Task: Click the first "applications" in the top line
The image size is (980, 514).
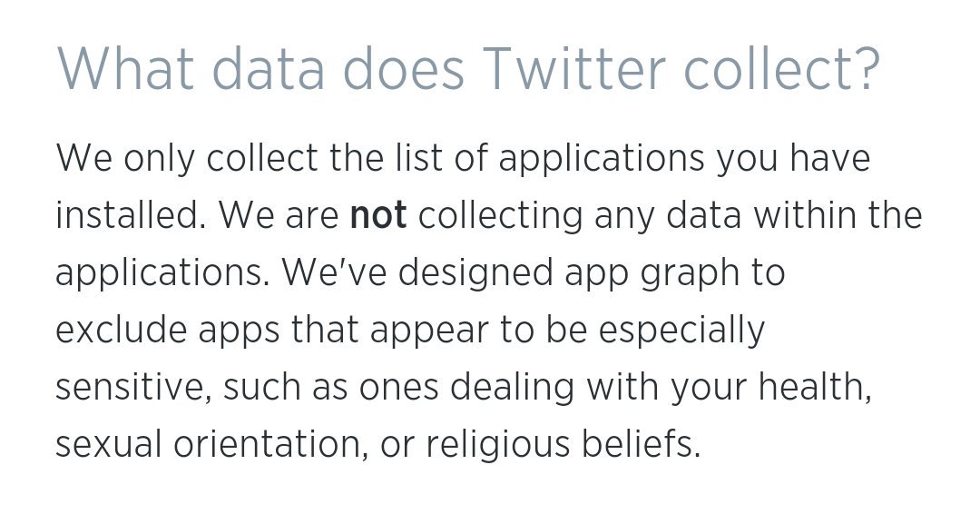Action: [x=602, y=159]
